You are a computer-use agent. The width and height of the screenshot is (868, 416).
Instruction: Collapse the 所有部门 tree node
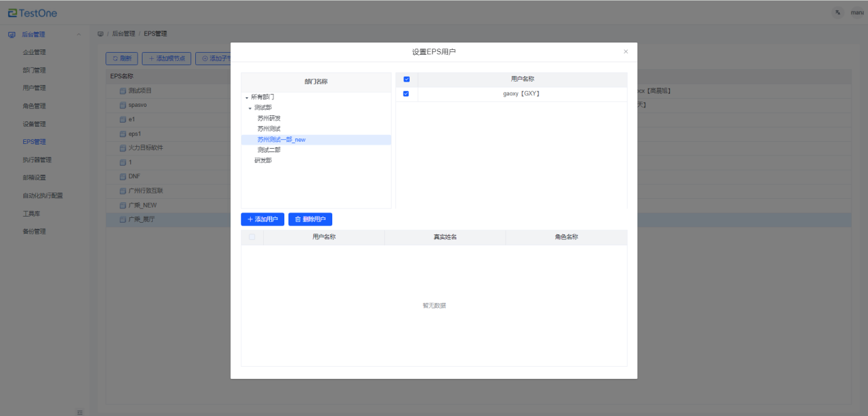point(246,98)
